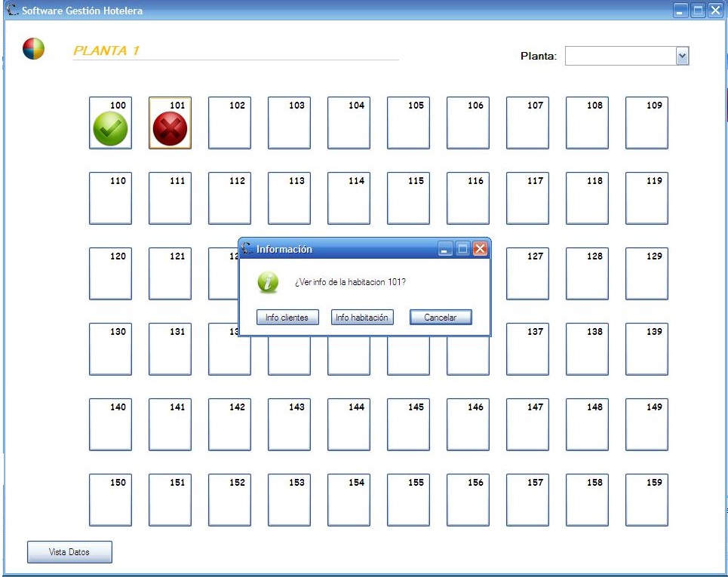
Task: Click the Info habitación button
Action: pyautogui.click(x=362, y=318)
